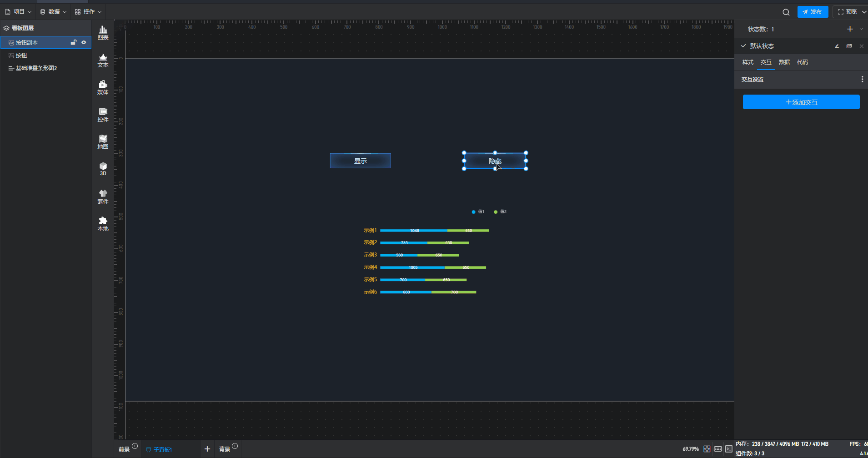
Task: Select the checkmark of 默认状态
Action: (743, 46)
